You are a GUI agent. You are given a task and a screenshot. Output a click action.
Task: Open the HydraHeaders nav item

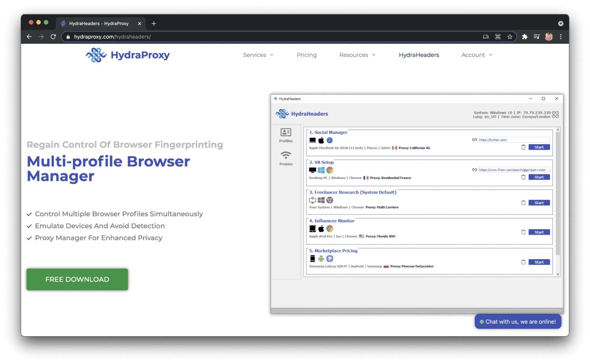coord(419,55)
